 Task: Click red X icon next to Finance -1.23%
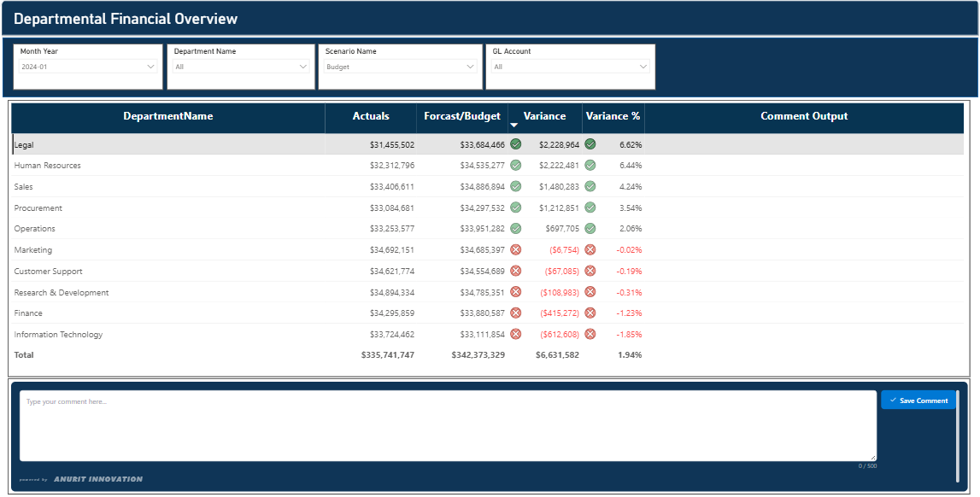pos(590,313)
